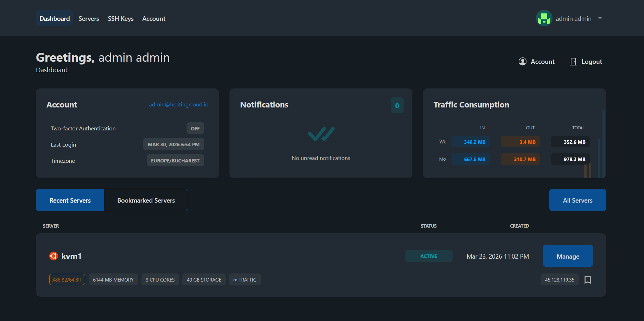This screenshot has height=321, width=644.
Task: Go to the SSH Keys page
Action: tap(120, 19)
